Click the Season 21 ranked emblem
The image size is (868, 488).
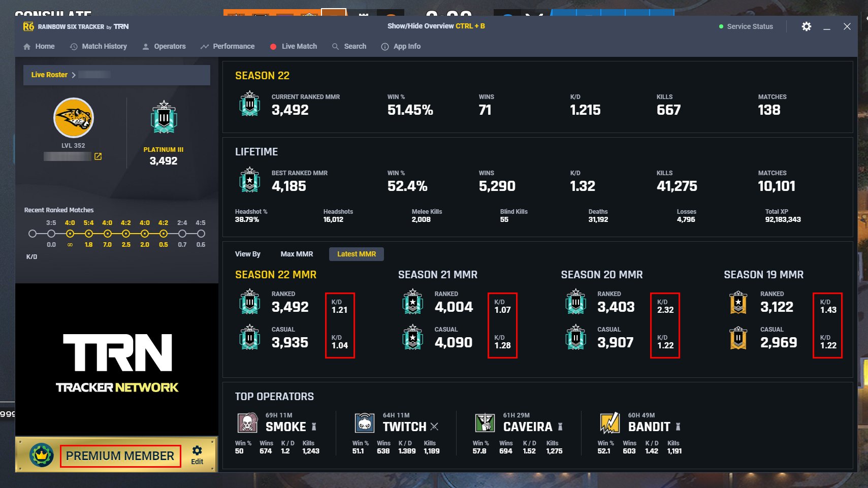[x=413, y=302]
